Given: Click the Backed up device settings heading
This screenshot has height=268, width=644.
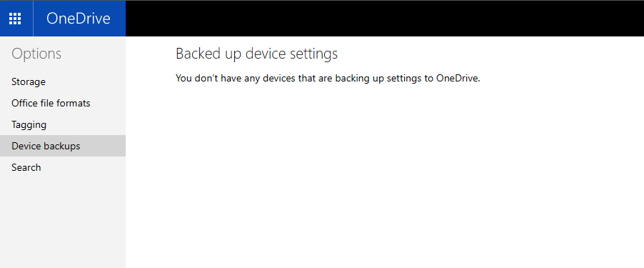Looking at the screenshot, I should [x=257, y=54].
